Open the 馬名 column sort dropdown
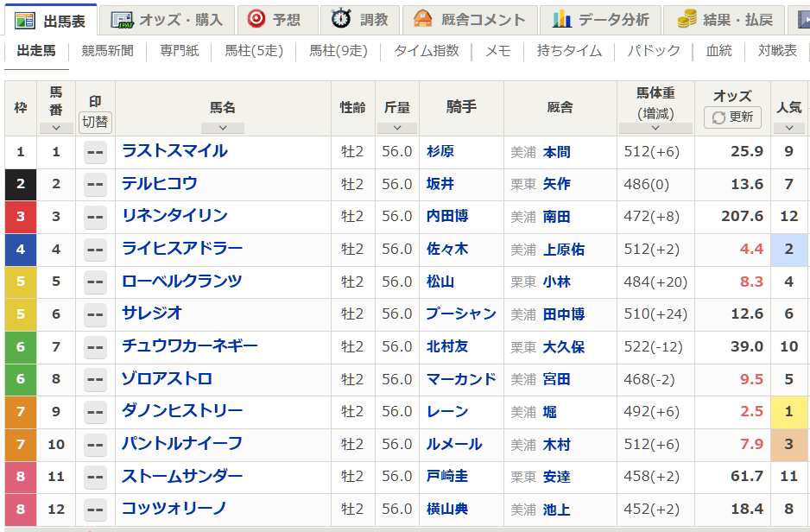The width and height of the screenshot is (810, 532). click(223, 128)
